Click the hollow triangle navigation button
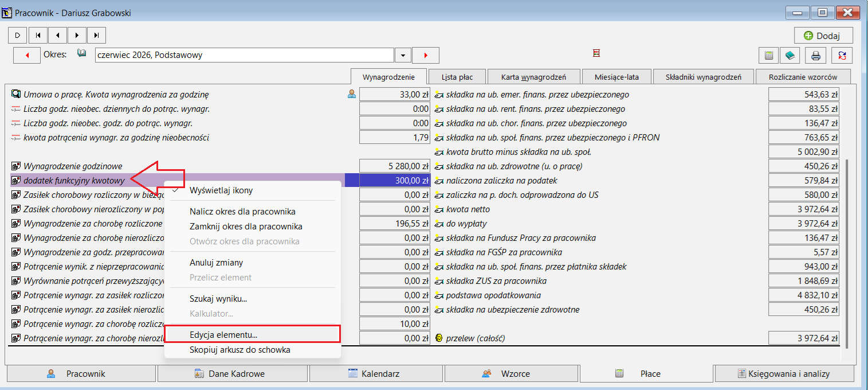The height and width of the screenshot is (390, 868). point(18,35)
